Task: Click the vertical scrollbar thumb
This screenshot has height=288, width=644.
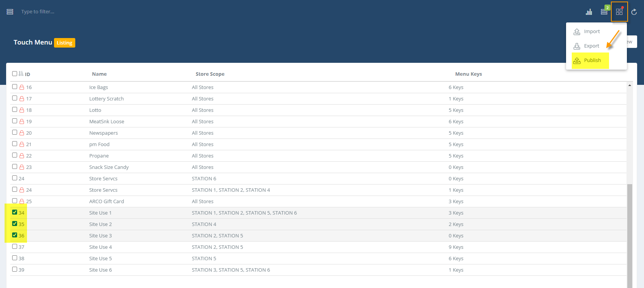Action: tap(630, 236)
